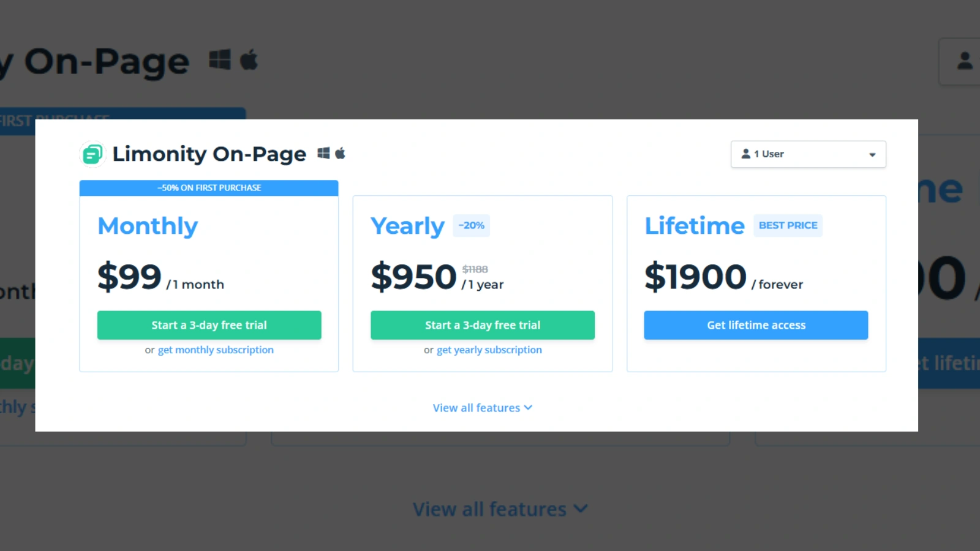Start the 3-day free trial for Yearly
The image size is (980, 551).
click(x=483, y=325)
